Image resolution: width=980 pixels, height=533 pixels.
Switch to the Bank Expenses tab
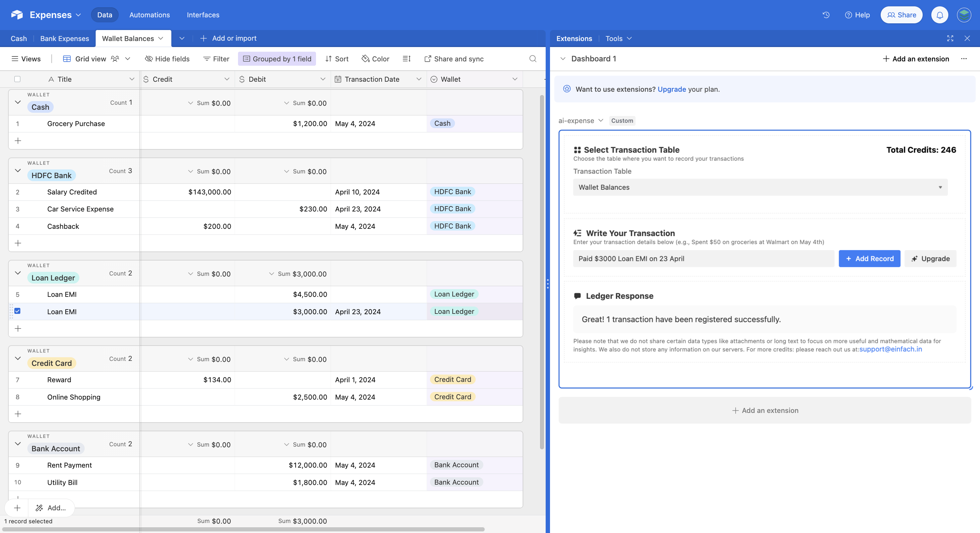64,38
